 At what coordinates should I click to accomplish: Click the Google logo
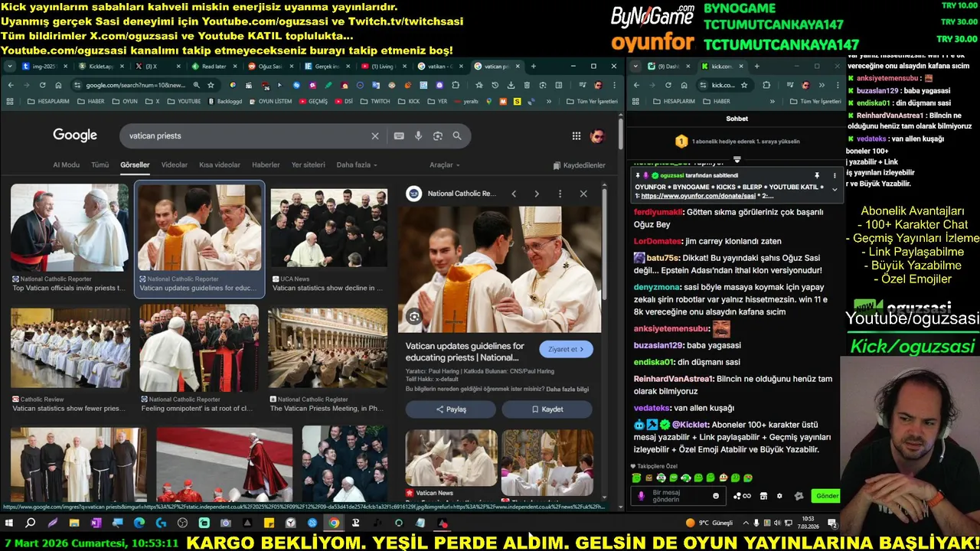(x=75, y=135)
